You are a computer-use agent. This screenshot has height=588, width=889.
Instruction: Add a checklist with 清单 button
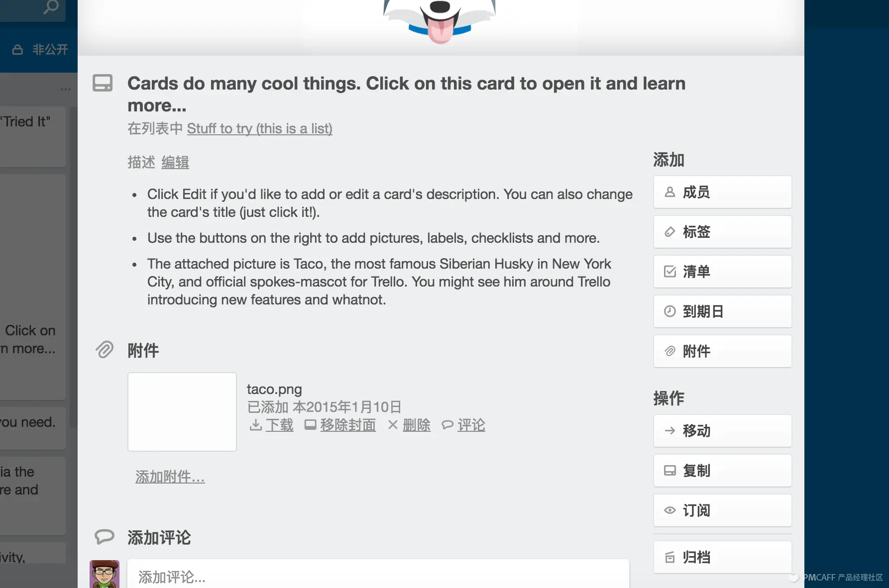click(x=722, y=272)
